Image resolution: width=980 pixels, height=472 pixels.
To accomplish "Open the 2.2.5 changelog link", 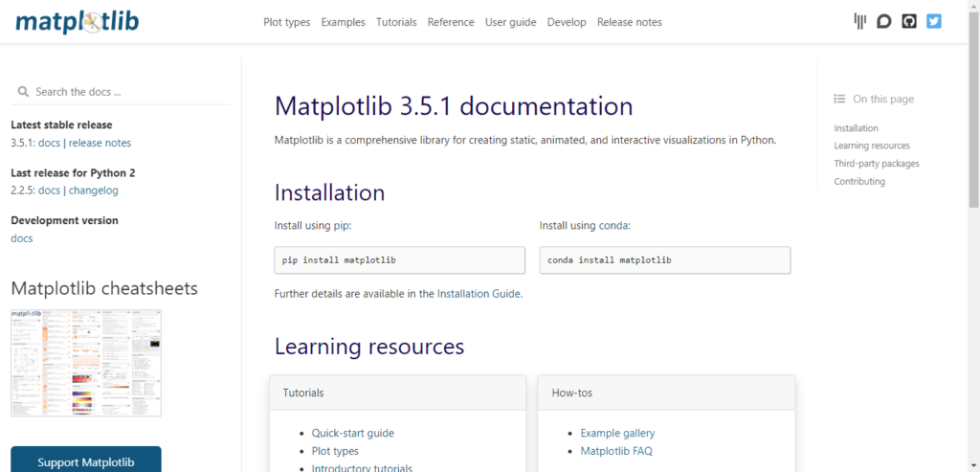I will click(93, 191).
